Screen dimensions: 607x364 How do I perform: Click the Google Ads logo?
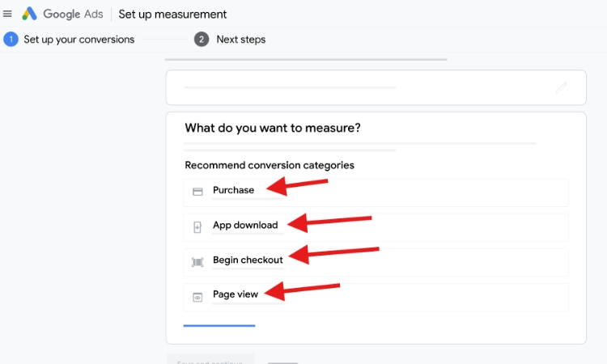point(29,14)
